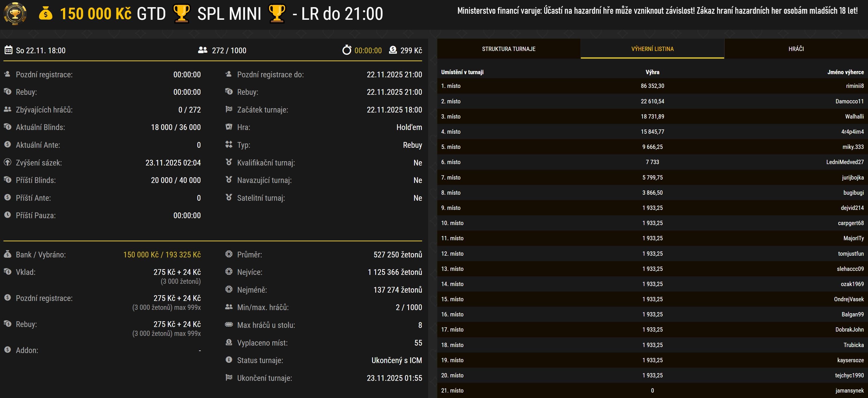868x398 pixels.
Task: Click the card icon next to Hra
Action: tap(229, 127)
